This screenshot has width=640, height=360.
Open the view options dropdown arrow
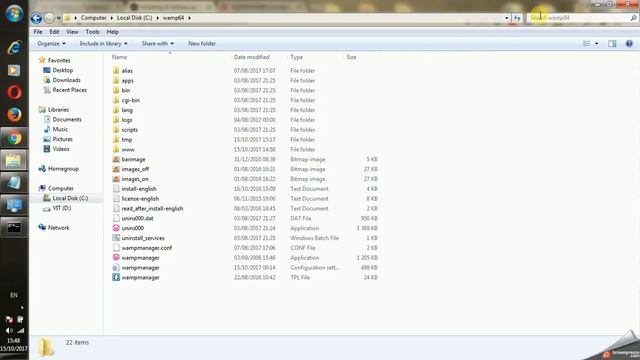tap(597, 44)
